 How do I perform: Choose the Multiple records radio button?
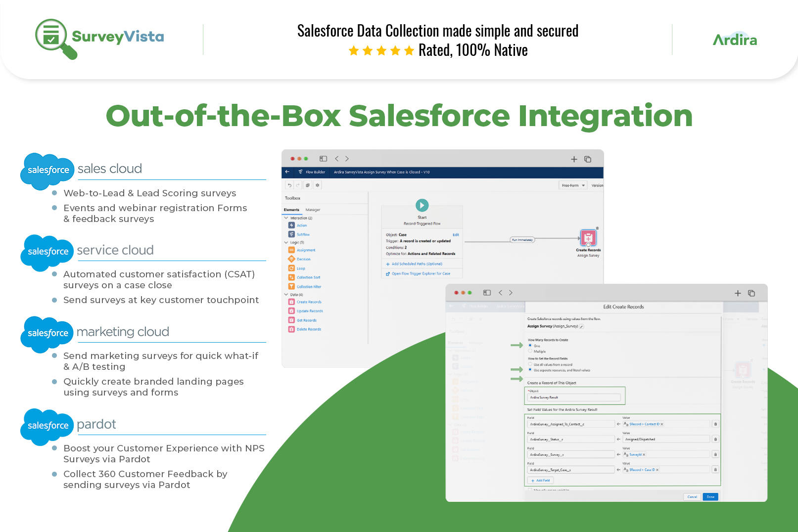point(530,351)
